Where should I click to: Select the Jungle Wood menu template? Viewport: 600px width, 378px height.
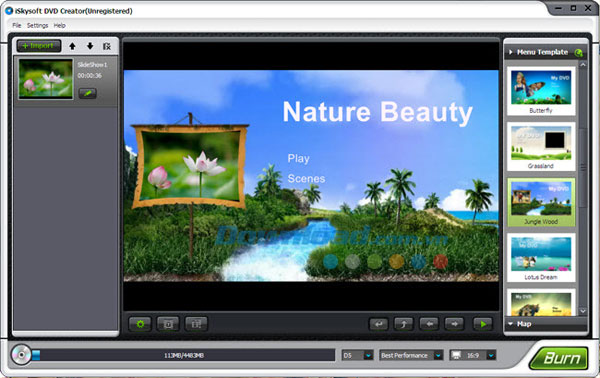pyautogui.click(x=541, y=202)
